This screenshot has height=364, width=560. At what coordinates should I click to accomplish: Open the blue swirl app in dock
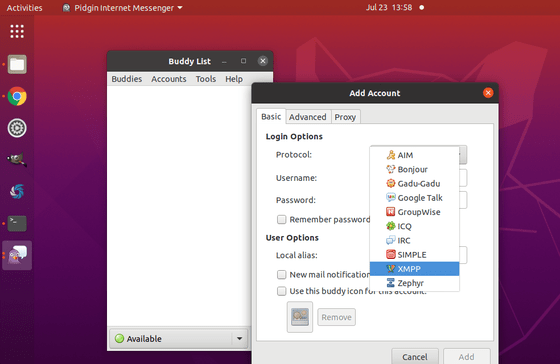(17, 191)
